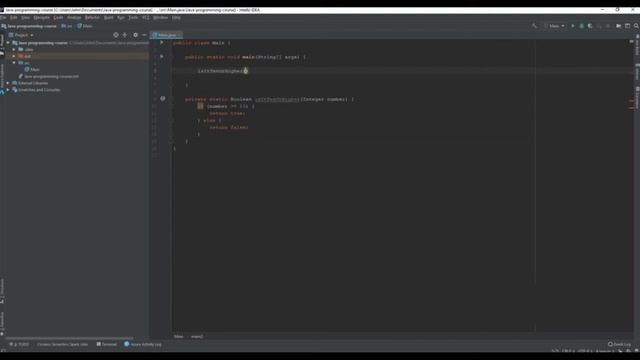Click the Build project hammer icon

(x=534, y=26)
